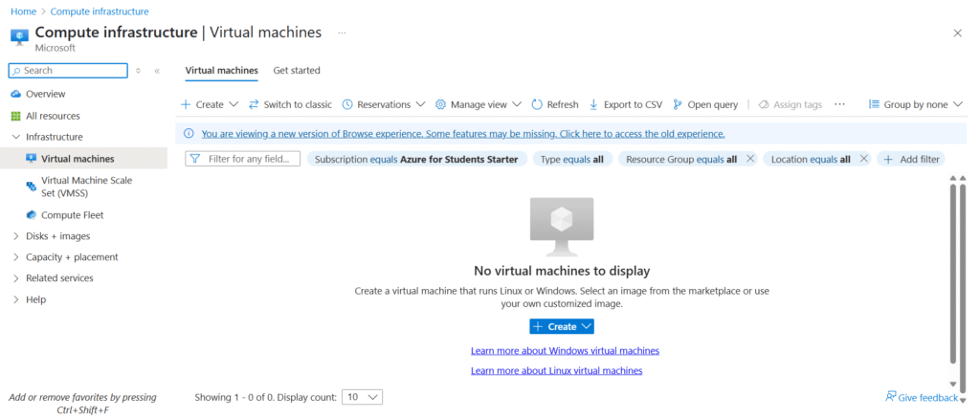Click the Give feedback person icon
Viewport: 980px width, 418px height.
[x=891, y=397]
